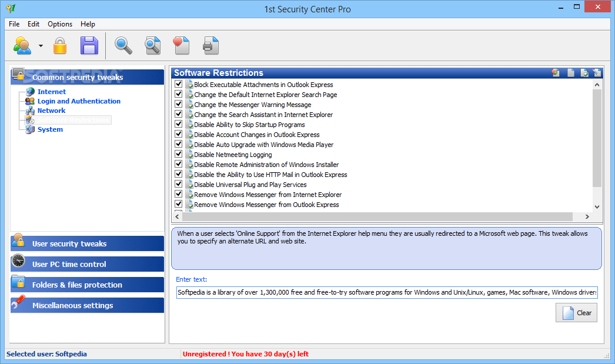615x364 pixels.
Task: Click the Network icon in the tree
Action: 30,111
